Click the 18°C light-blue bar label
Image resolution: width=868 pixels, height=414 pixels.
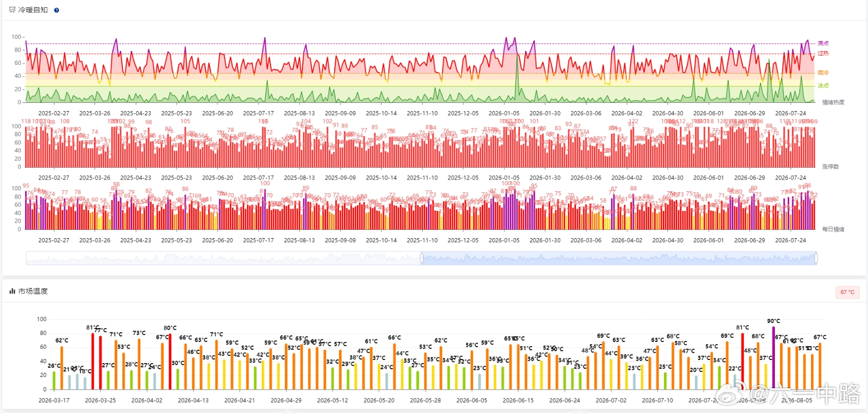(85, 371)
